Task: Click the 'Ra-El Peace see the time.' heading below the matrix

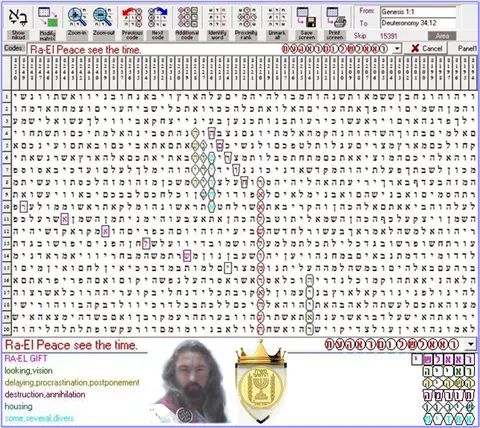Action: [71, 344]
